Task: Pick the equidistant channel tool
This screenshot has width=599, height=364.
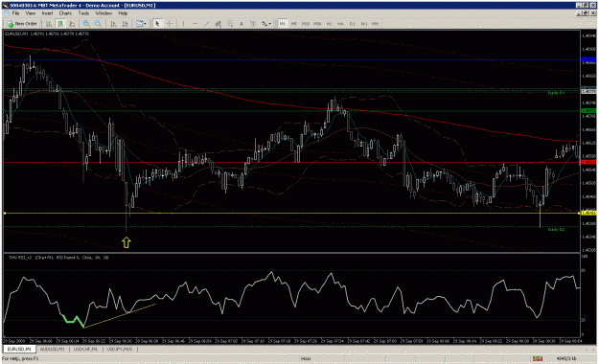Action: (219, 24)
